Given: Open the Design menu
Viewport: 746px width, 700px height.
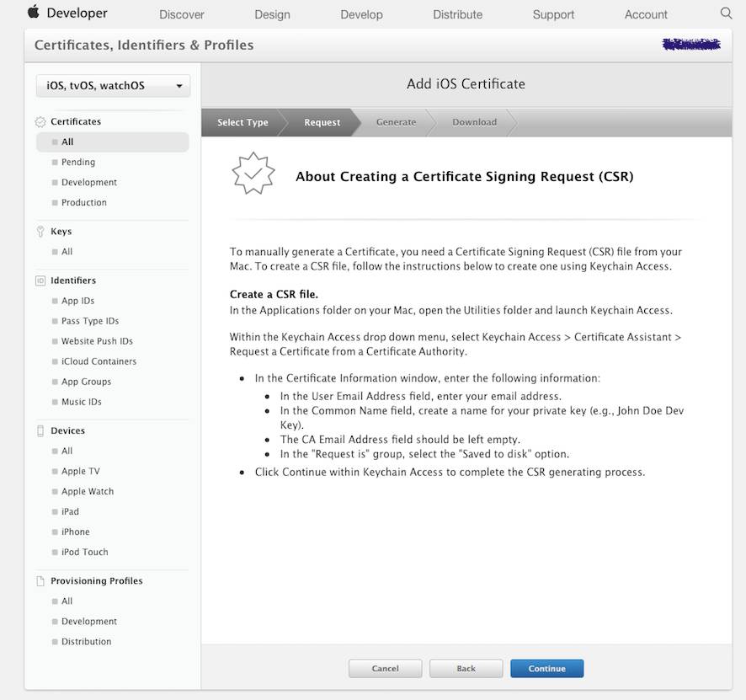Looking at the screenshot, I should 272,15.
